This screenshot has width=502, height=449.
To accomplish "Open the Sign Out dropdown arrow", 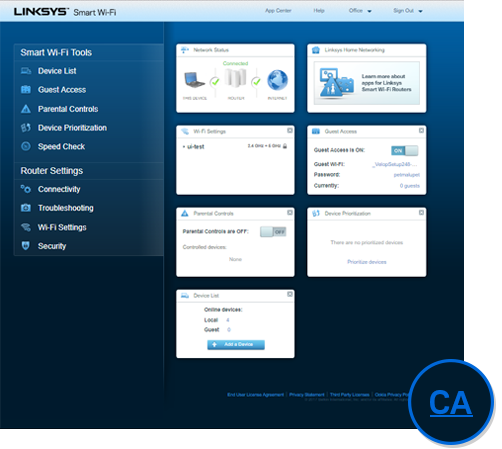I will (x=420, y=11).
